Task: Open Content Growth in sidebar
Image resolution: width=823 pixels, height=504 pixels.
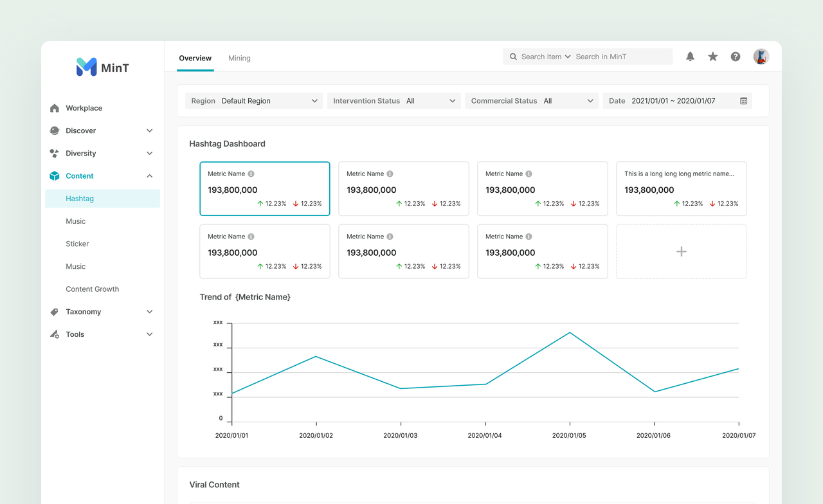Action: [x=93, y=289]
